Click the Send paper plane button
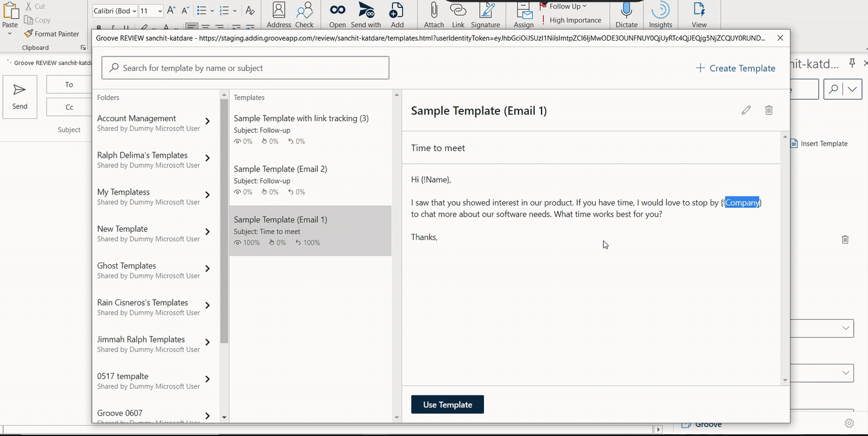 click(20, 96)
